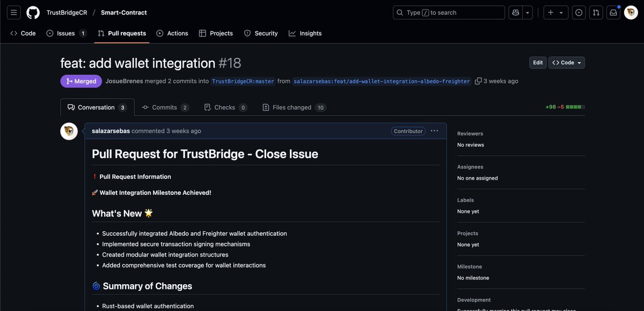Click the "No milestone" text
Viewport: 644px width, 311px height.
click(x=473, y=278)
